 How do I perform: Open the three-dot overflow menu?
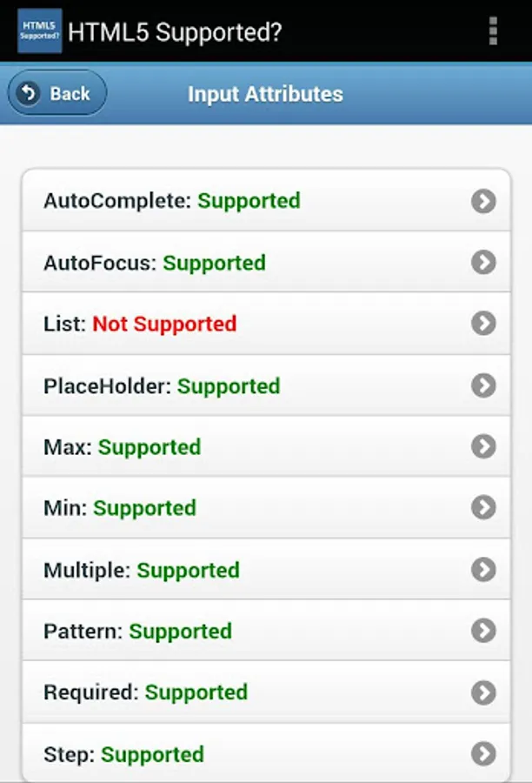493,31
